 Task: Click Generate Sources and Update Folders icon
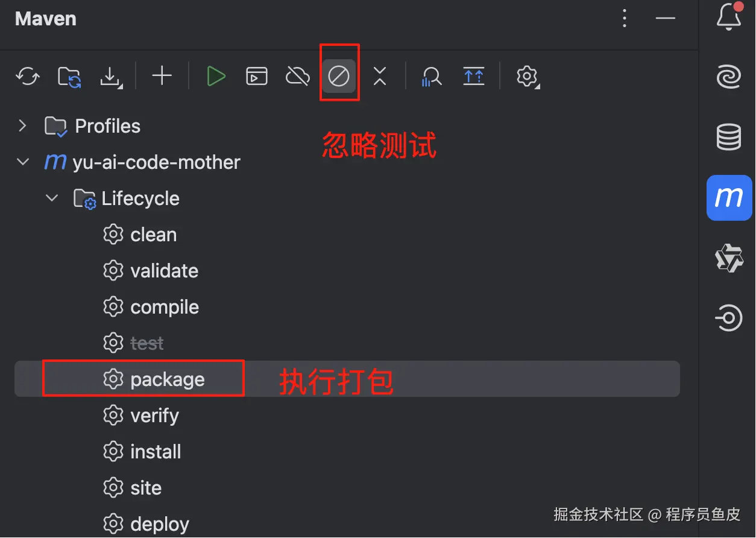coord(70,77)
